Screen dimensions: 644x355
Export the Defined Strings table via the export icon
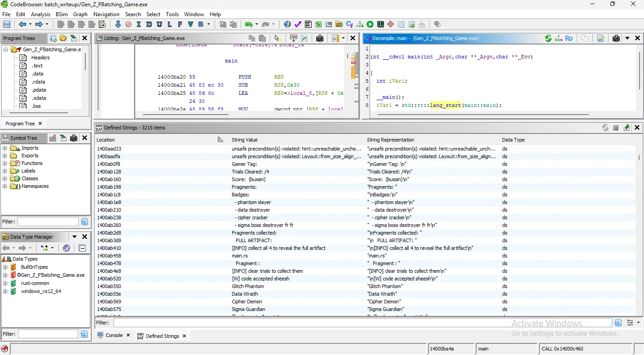pos(626,128)
